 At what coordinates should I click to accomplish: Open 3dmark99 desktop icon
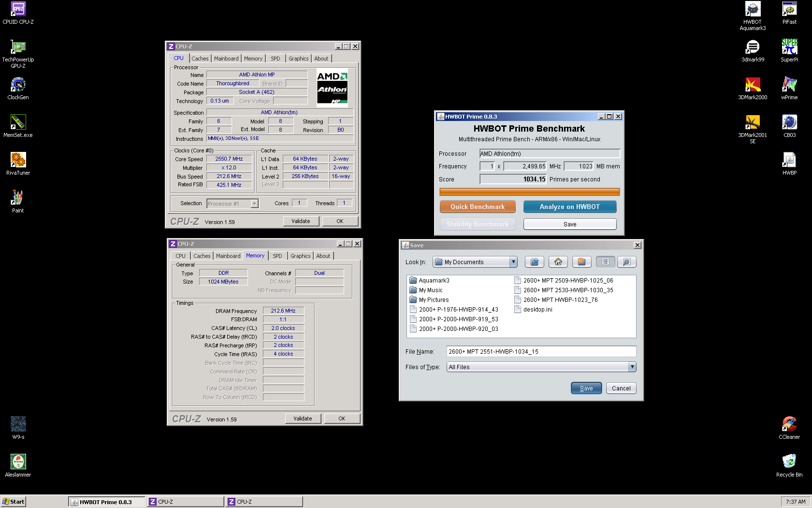[753, 51]
